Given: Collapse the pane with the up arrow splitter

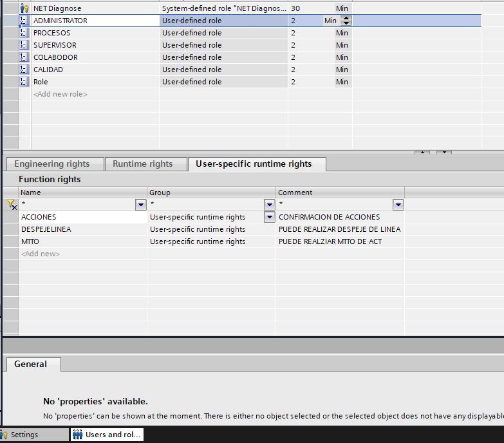Looking at the screenshot, I should (x=422, y=152).
